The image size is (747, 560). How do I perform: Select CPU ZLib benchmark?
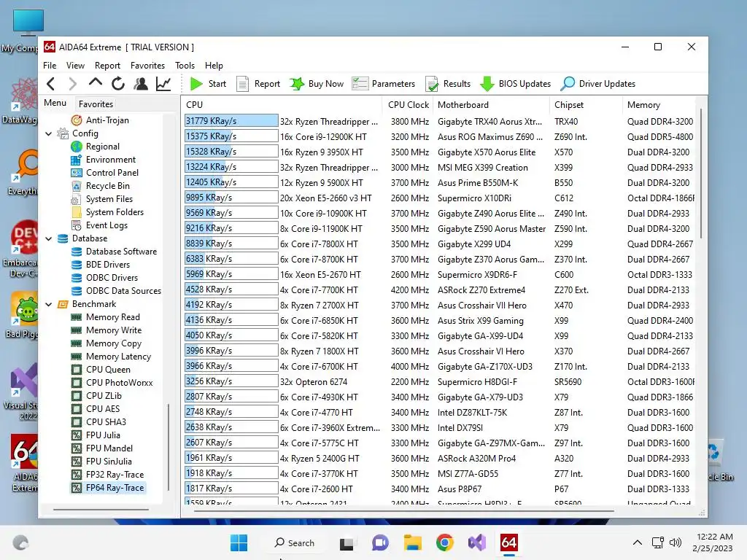point(96,396)
